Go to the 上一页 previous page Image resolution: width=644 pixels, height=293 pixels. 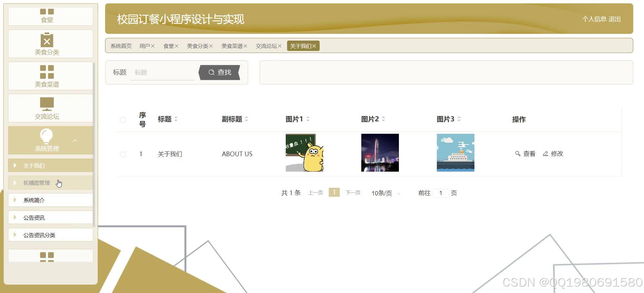pos(316,193)
